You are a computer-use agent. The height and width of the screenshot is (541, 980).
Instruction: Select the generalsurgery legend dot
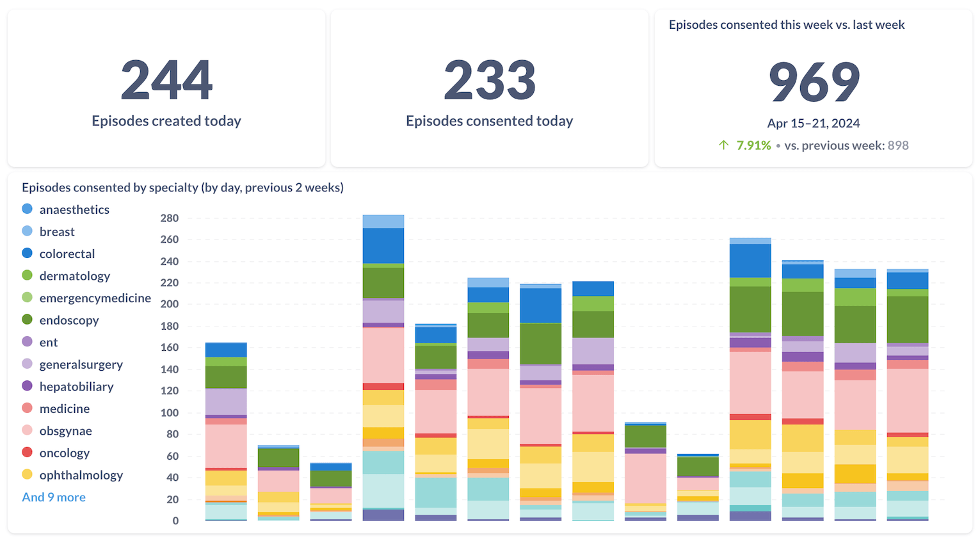(x=27, y=364)
